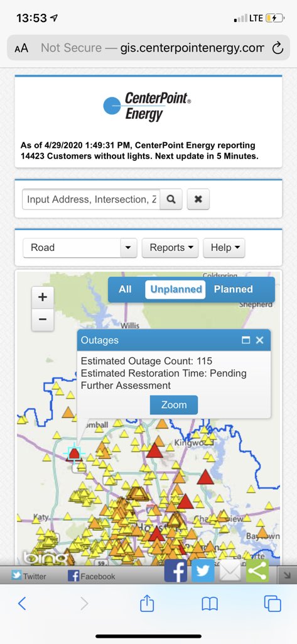Zoom to the selected outage

tap(174, 404)
